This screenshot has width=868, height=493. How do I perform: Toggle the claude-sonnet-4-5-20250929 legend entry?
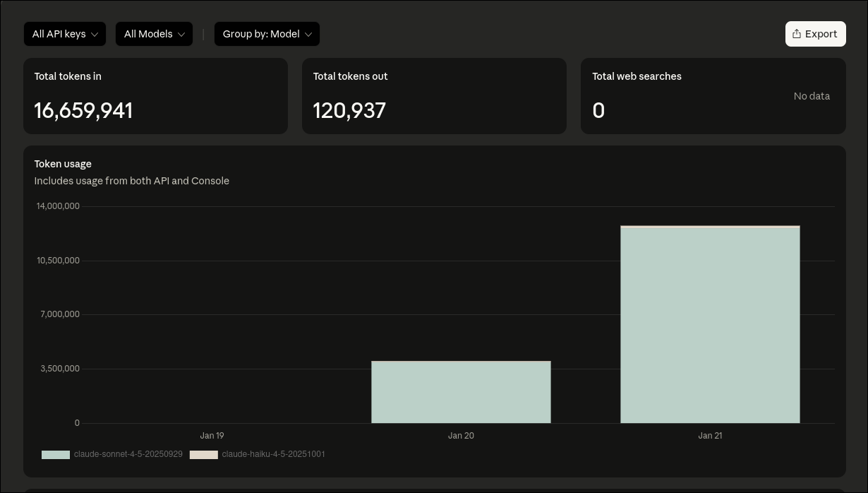pyautogui.click(x=128, y=454)
